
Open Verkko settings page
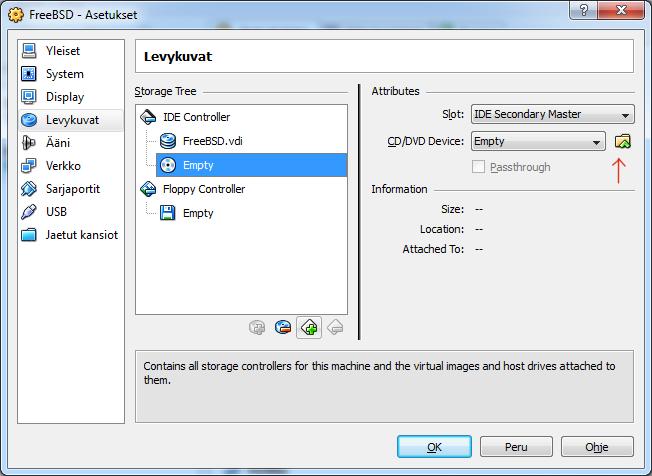[71, 166]
